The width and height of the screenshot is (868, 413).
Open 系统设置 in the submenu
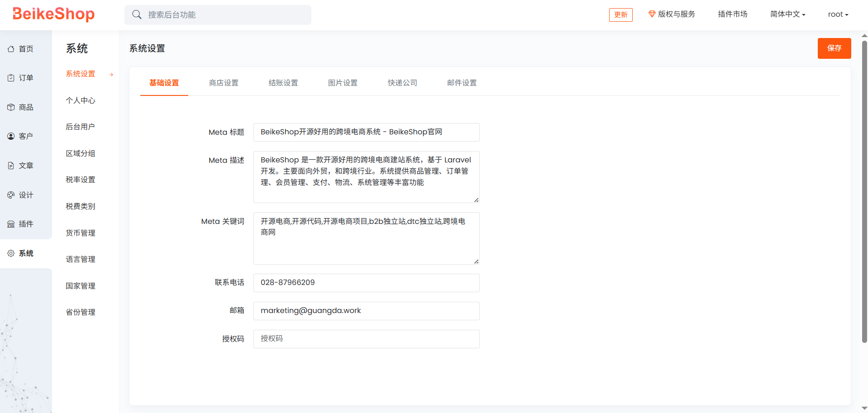coord(81,74)
